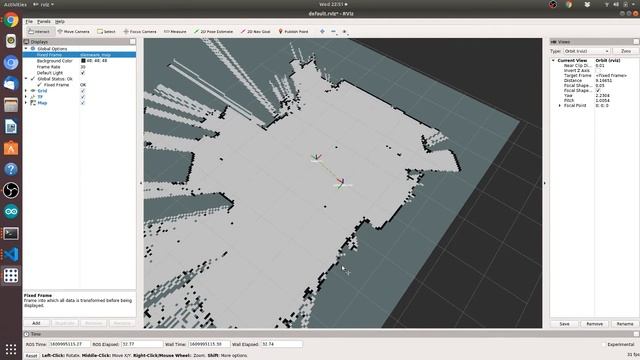Image resolution: width=640 pixels, height=360 pixels.
Task: Click the blue plus add-tool icon
Action: (x=322, y=31)
